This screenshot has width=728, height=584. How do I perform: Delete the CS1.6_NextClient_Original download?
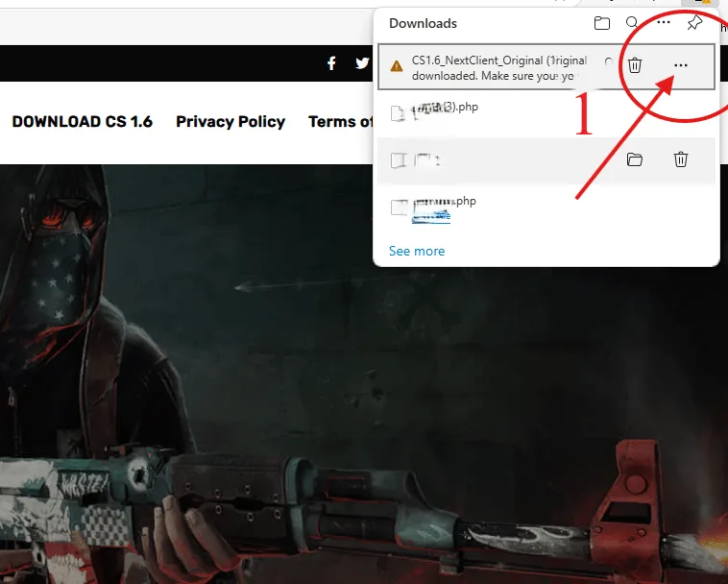pos(635,65)
